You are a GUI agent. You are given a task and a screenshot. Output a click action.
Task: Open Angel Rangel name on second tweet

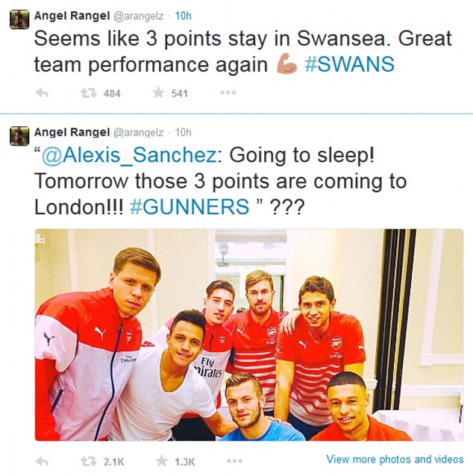[72, 132]
